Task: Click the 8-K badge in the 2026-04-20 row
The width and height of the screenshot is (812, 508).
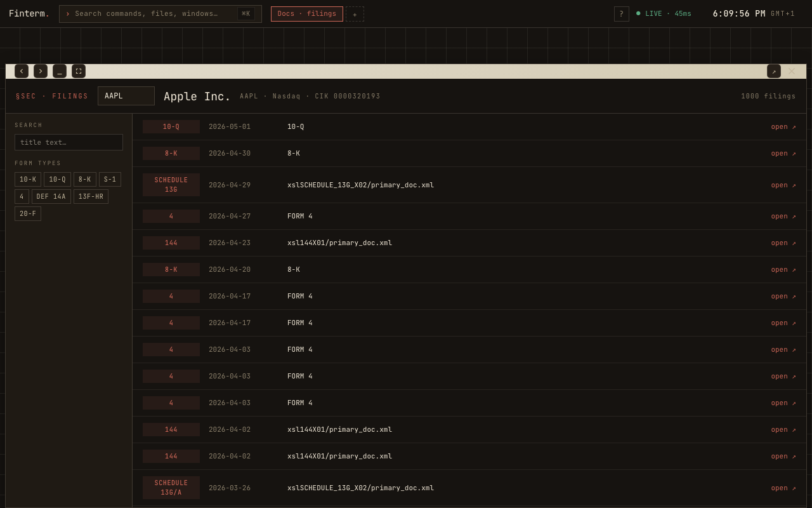Action: click(171, 270)
